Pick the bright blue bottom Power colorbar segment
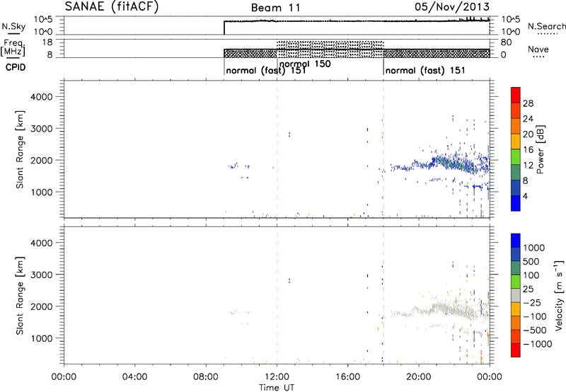Screen dimensions: 566x392 (x=516, y=203)
